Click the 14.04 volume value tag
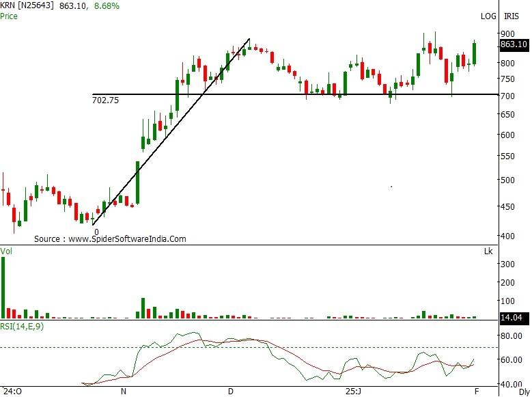 coord(512,318)
